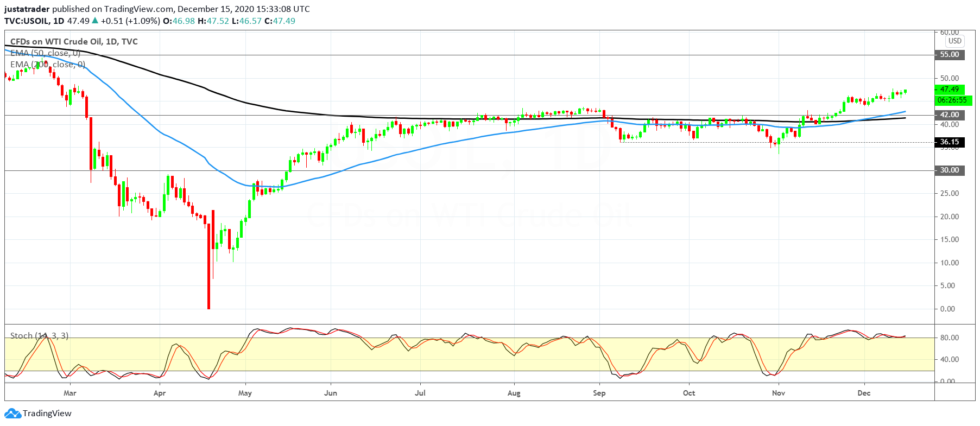
Task: Click the 10.00 tick on the price axis
Action: pos(950,263)
